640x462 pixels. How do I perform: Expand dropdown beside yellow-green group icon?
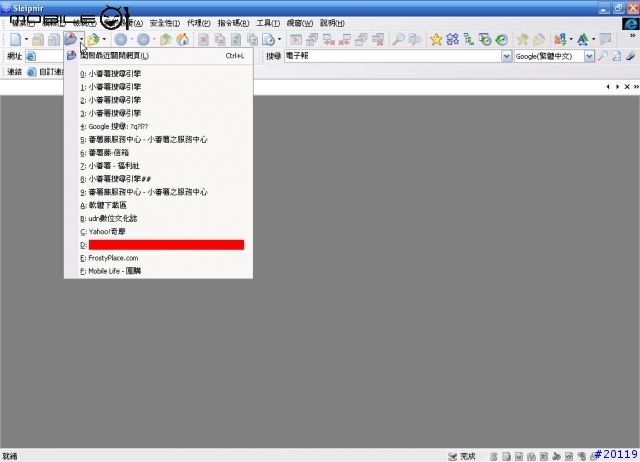click(104, 40)
